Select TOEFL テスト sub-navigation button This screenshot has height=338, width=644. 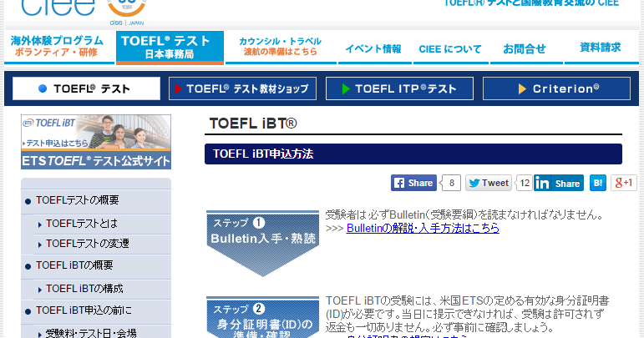pos(87,88)
